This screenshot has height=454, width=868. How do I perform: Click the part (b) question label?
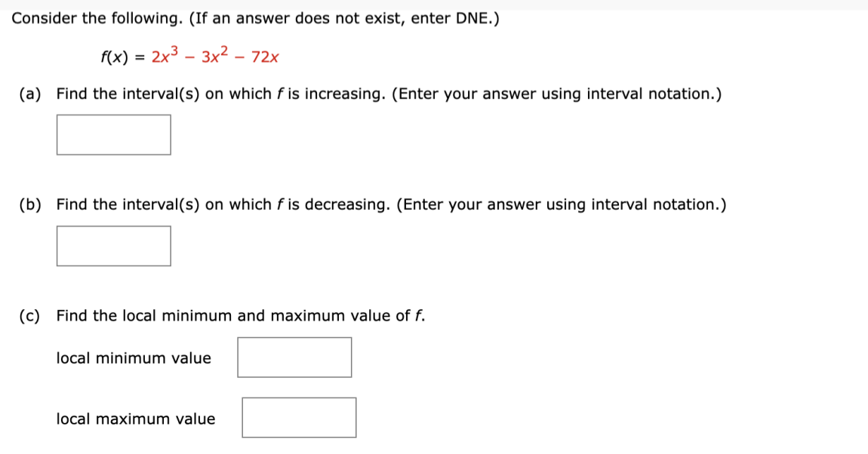pos(29,204)
